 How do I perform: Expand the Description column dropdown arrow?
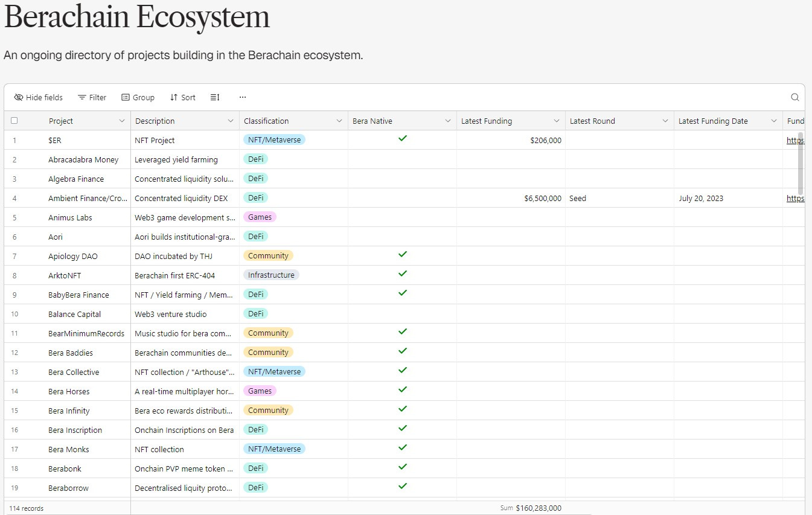pos(231,121)
